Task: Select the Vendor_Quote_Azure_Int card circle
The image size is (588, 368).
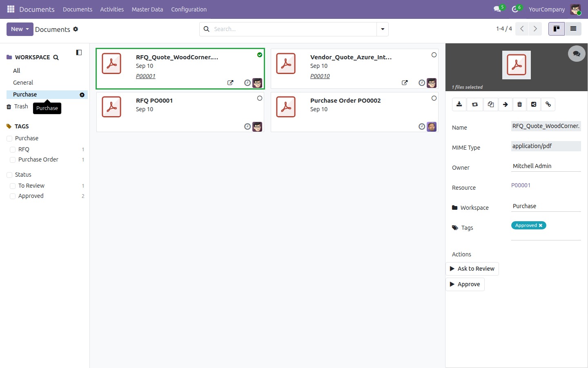Action: pos(434,55)
